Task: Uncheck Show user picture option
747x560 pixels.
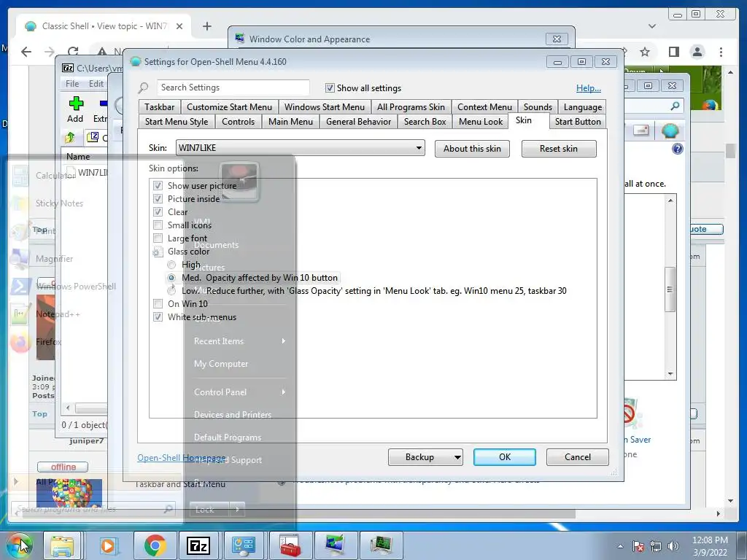Action: point(158,186)
